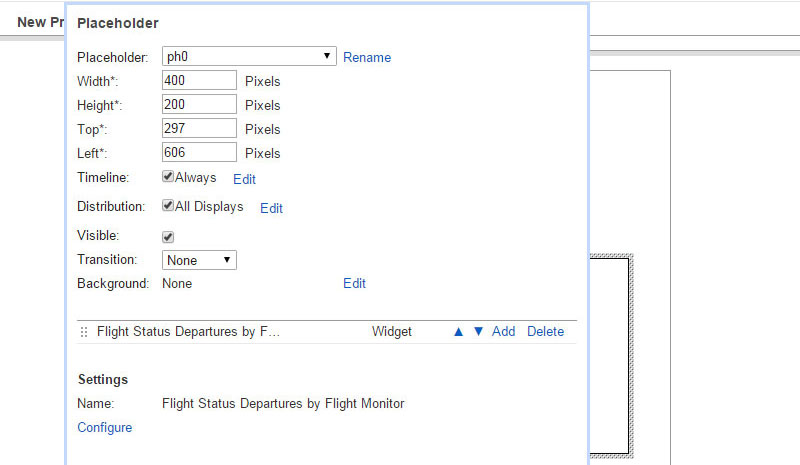Edit the Timeline setting
Image resolution: width=800 pixels, height=465 pixels.
(244, 179)
